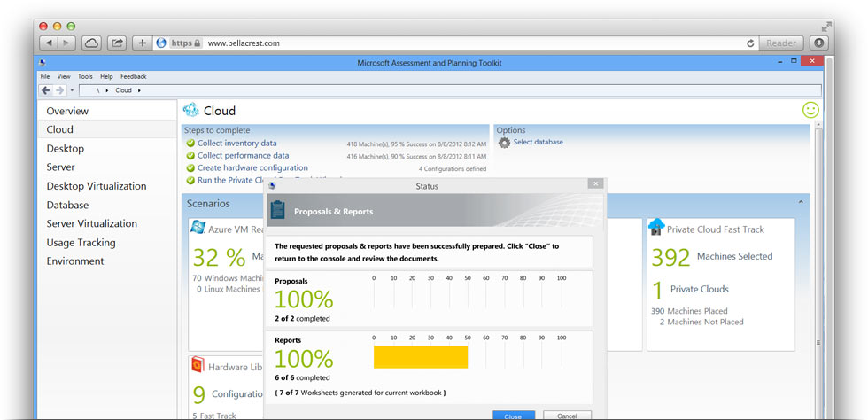868x420 pixels.
Task: Open the Help menu
Action: click(x=107, y=76)
